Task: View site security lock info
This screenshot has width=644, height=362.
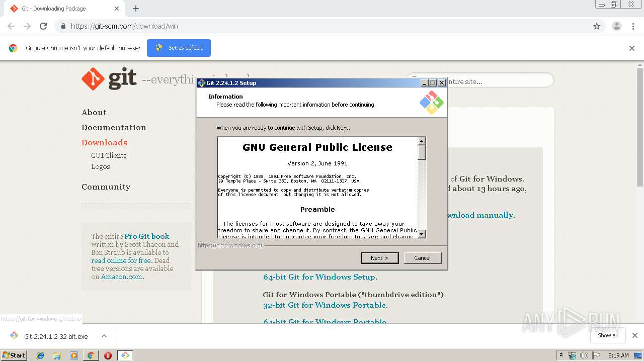Action: pyautogui.click(x=63, y=26)
